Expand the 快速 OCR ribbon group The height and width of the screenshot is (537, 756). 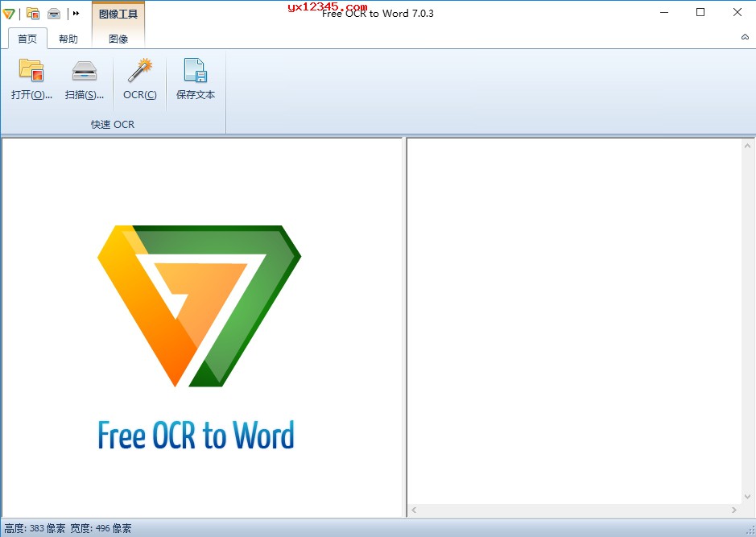click(x=112, y=124)
